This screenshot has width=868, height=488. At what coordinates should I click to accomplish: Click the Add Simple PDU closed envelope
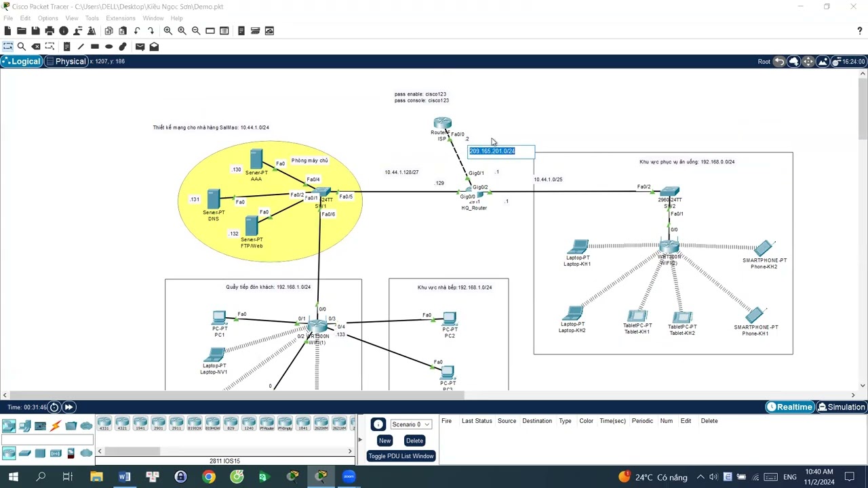pos(140,47)
